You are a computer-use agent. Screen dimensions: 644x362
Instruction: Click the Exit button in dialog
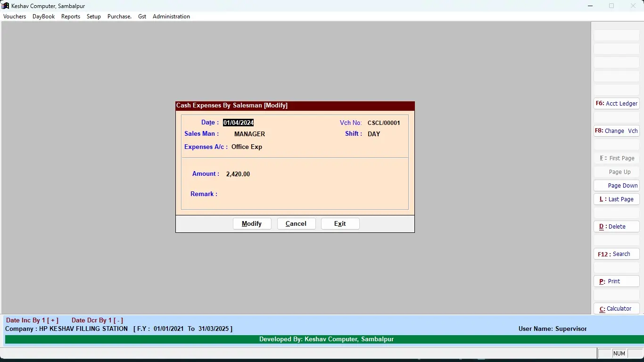pos(340,224)
